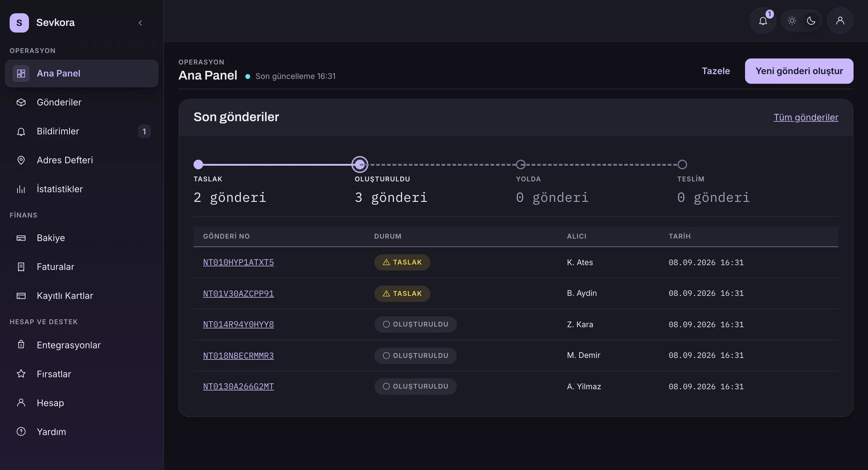Open shipment NT014R94Y0HYY8
Screen dimensions: 868x470
coord(238,325)
